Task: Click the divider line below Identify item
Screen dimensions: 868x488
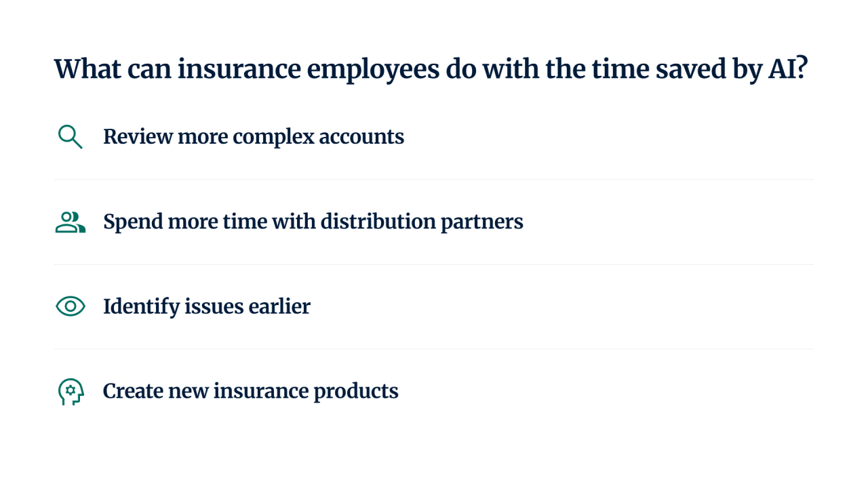Action: pos(434,349)
